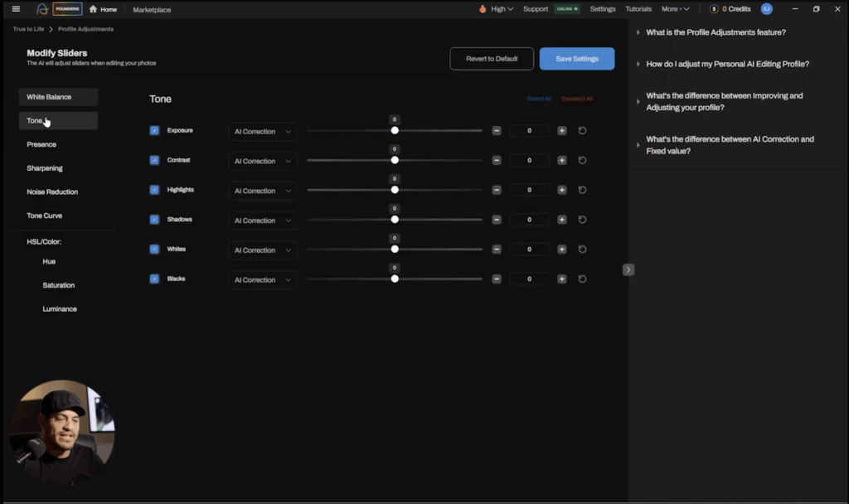
Task: Click the Exposure value input field
Action: pos(529,130)
